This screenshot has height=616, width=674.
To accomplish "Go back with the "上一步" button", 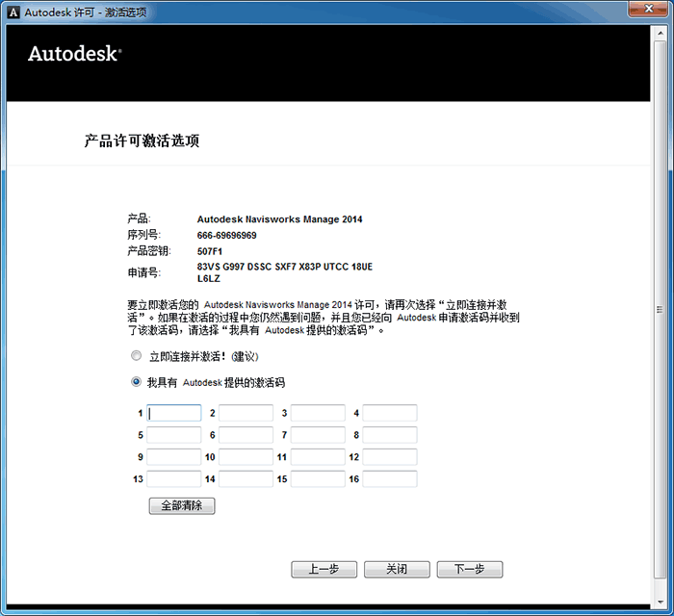I will coord(324,569).
